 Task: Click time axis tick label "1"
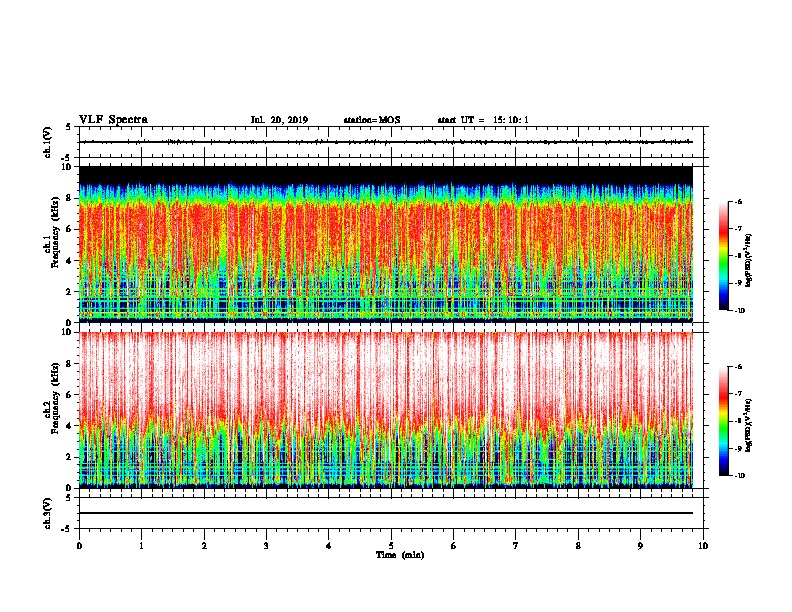(141, 546)
